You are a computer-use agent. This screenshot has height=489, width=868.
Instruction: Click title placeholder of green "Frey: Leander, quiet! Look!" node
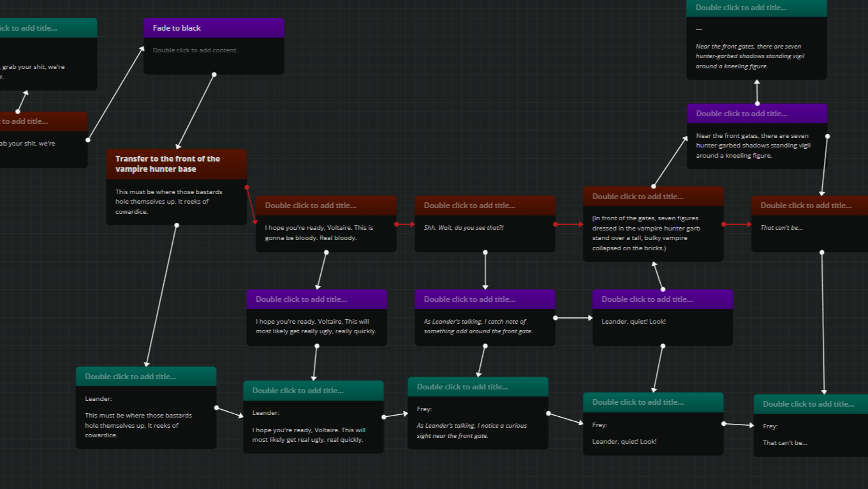pyautogui.click(x=637, y=402)
